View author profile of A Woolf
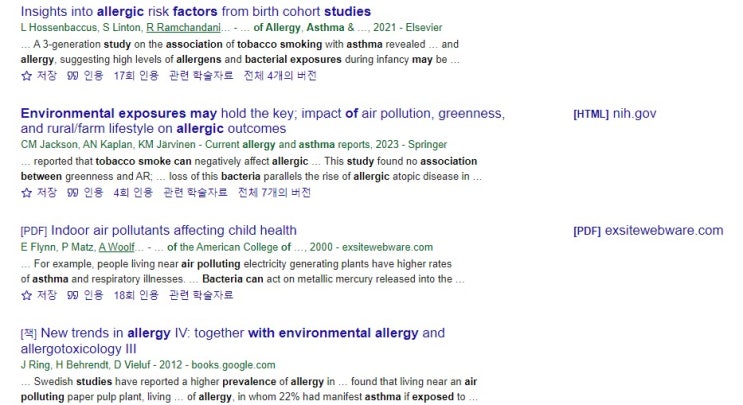This screenshot has height=405, width=743. pos(117,247)
